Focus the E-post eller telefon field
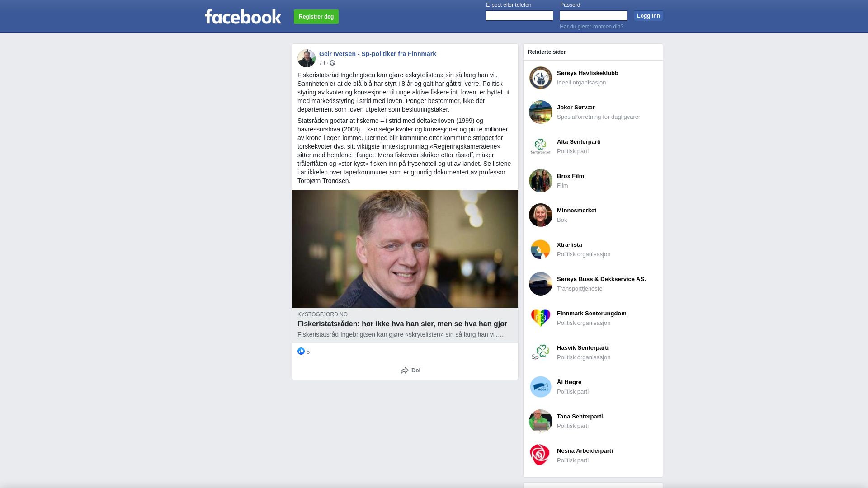Viewport: 868px width, 488px height. coord(519,16)
